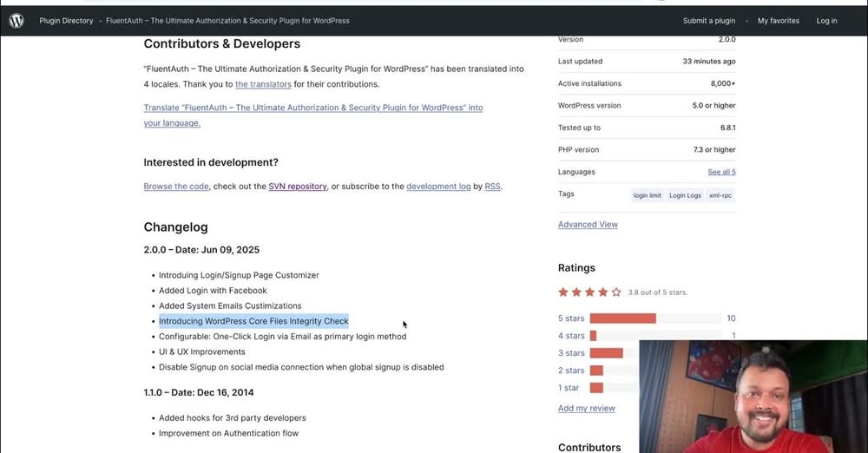
Task: Click the first rating star icon
Action: (563, 292)
